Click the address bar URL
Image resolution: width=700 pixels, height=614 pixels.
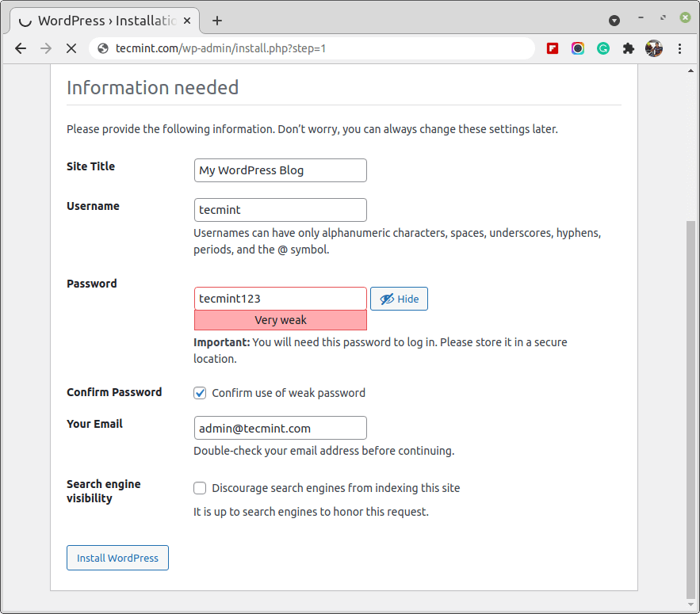[220, 48]
